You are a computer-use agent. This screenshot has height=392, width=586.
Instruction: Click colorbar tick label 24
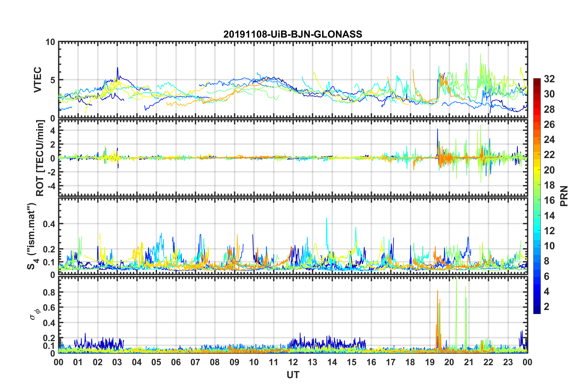click(549, 140)
